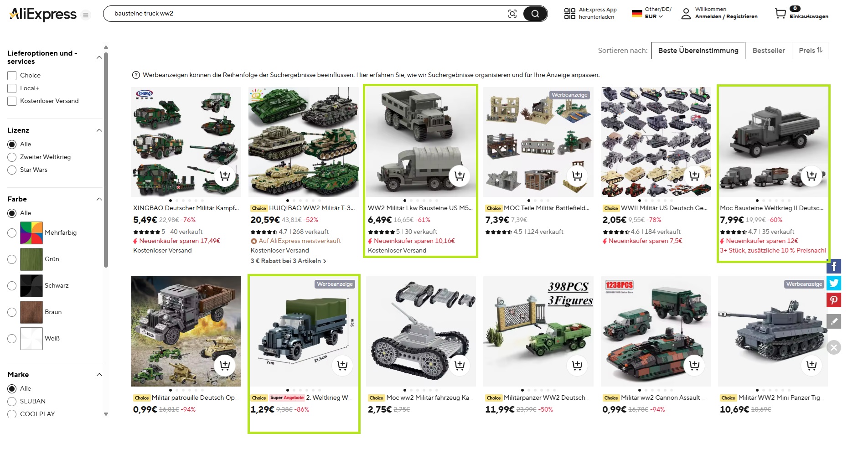
Task: Enable the Choice checkbox filter
Action: click(x=12, y=76)
